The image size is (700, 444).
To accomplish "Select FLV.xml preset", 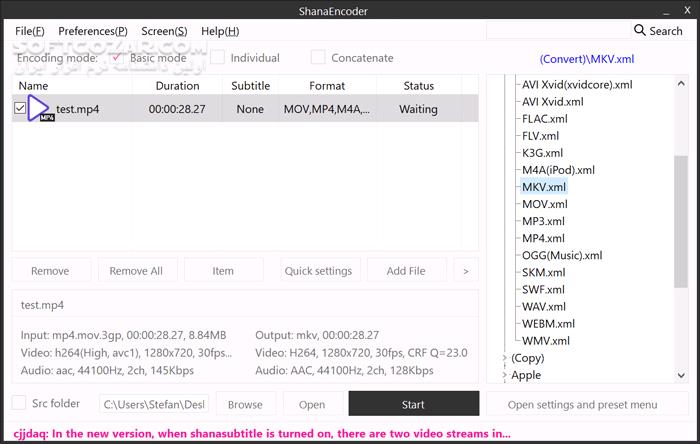I will pos(540,136).
